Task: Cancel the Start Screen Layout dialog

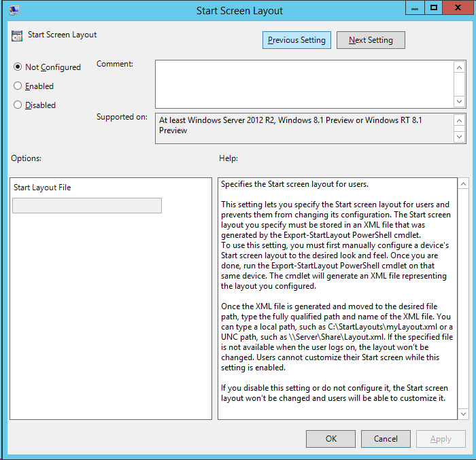Action: tap(385, 439)
